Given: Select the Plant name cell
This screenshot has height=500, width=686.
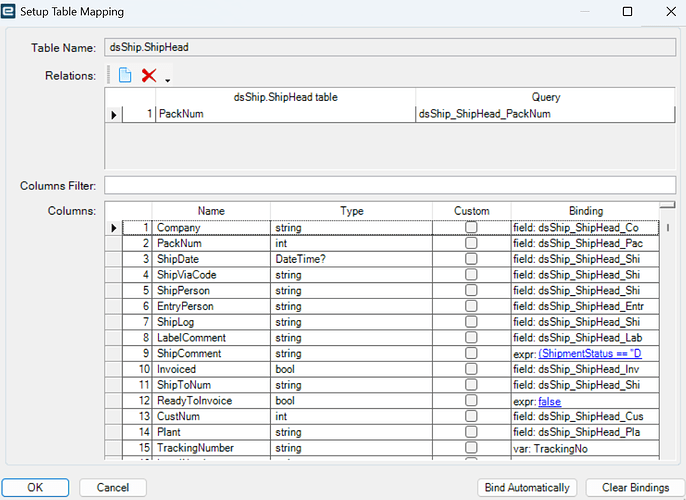Looking at the screenshot, I should point(211,432).
